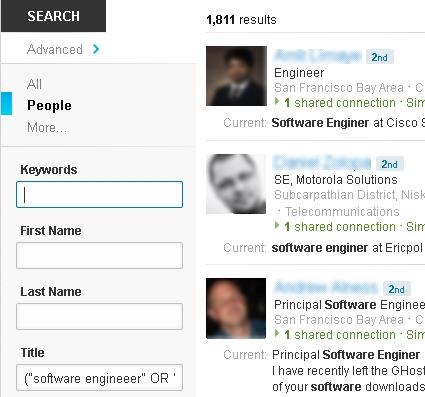
Task: Click into the Keywords field
Action: pos(99,194)
